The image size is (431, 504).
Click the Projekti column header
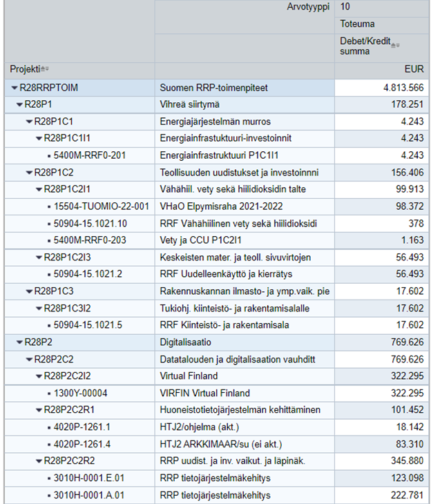[x=23, y=69]
